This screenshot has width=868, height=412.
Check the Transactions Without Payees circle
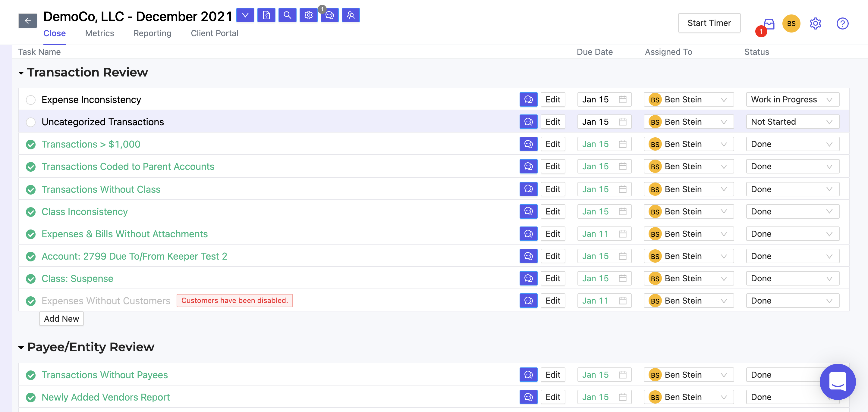pyautogui.click(x=31, y=374)
